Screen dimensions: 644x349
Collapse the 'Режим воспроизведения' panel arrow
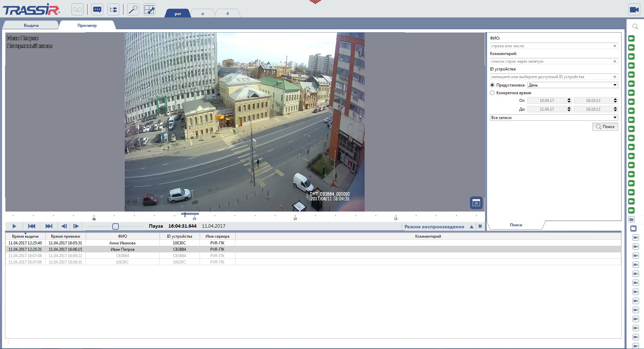(471, 226)
